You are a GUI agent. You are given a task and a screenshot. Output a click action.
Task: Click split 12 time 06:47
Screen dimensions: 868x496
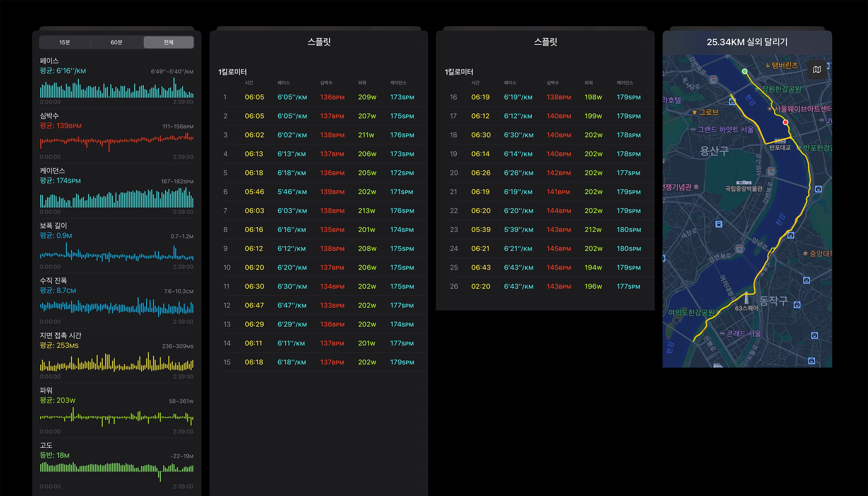[x=254, y=305]
